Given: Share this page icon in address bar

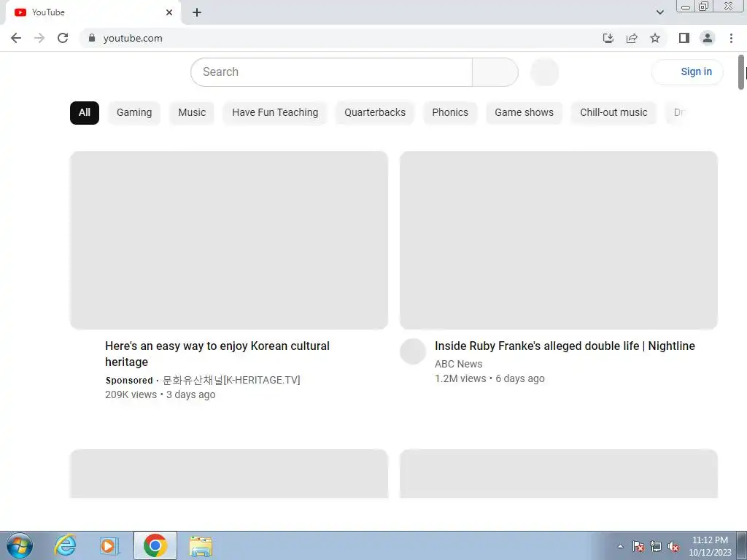Looking at the screenshot, I should point(632,38).
